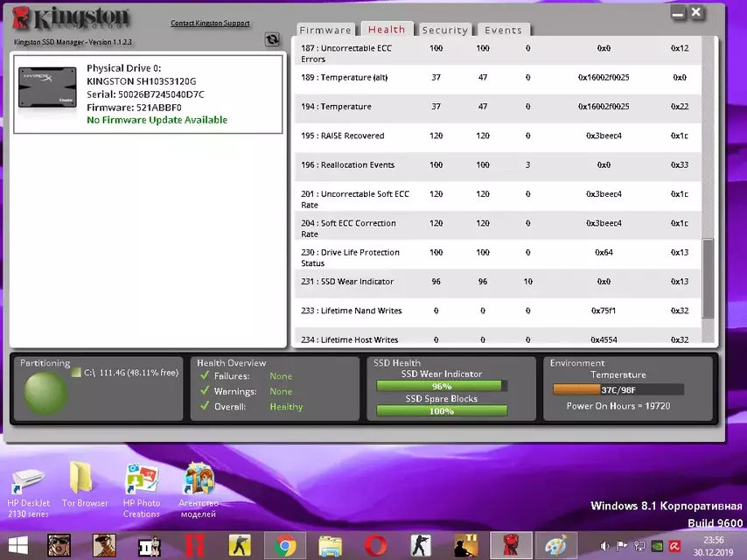Open the Security tab

445,30
